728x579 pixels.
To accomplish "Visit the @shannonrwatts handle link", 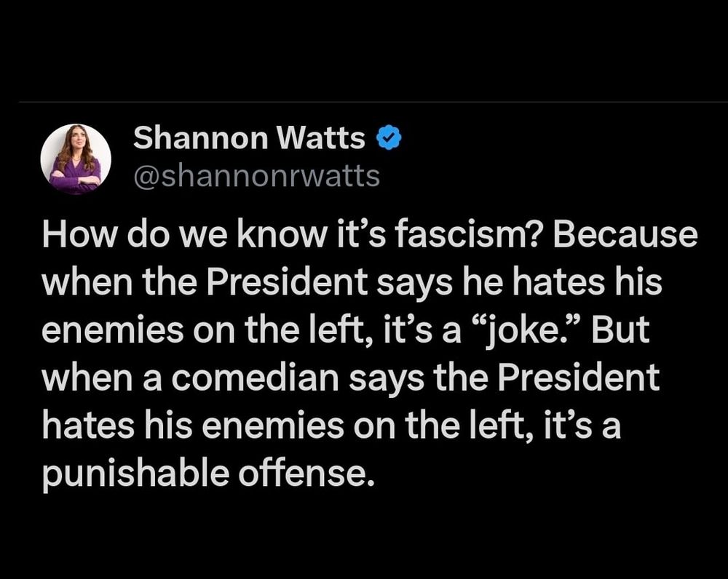I will (x=257, y=176).
